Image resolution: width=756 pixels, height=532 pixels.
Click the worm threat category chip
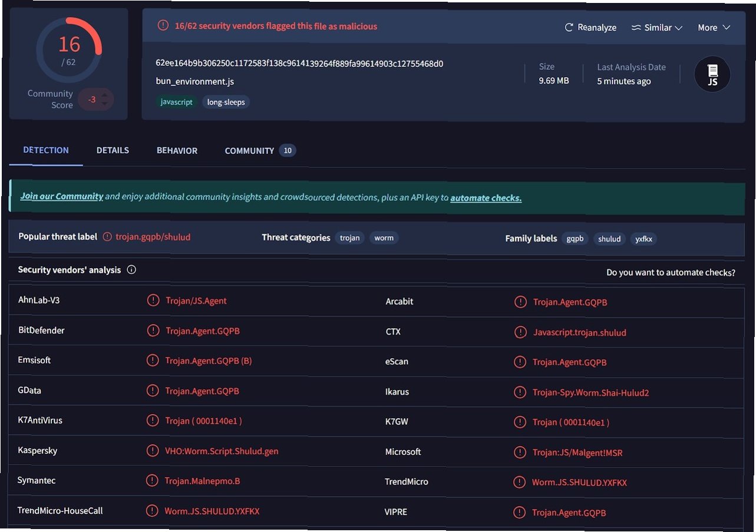click(384, 238)
